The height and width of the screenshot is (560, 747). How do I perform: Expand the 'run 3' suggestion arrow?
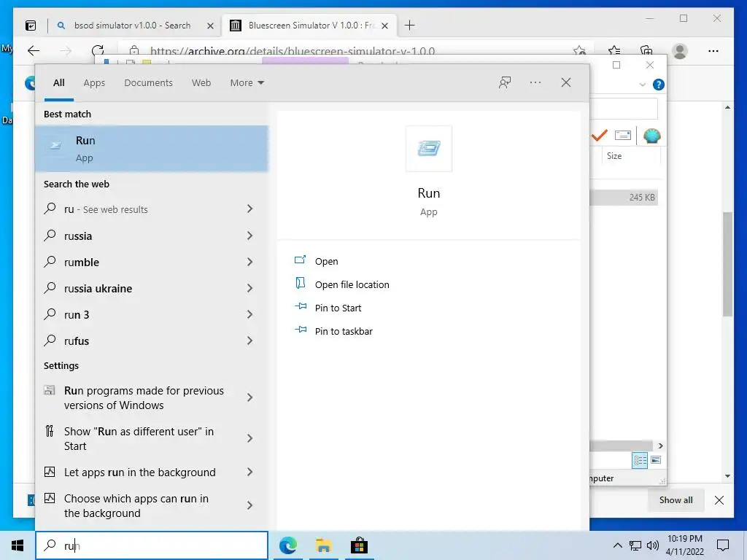[x=249, y=314]
